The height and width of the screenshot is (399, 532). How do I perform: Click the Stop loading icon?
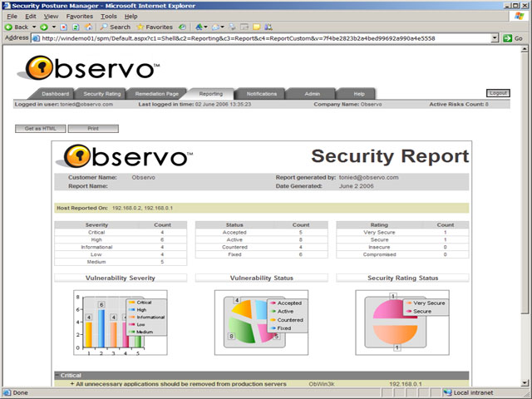coord(63,27)
